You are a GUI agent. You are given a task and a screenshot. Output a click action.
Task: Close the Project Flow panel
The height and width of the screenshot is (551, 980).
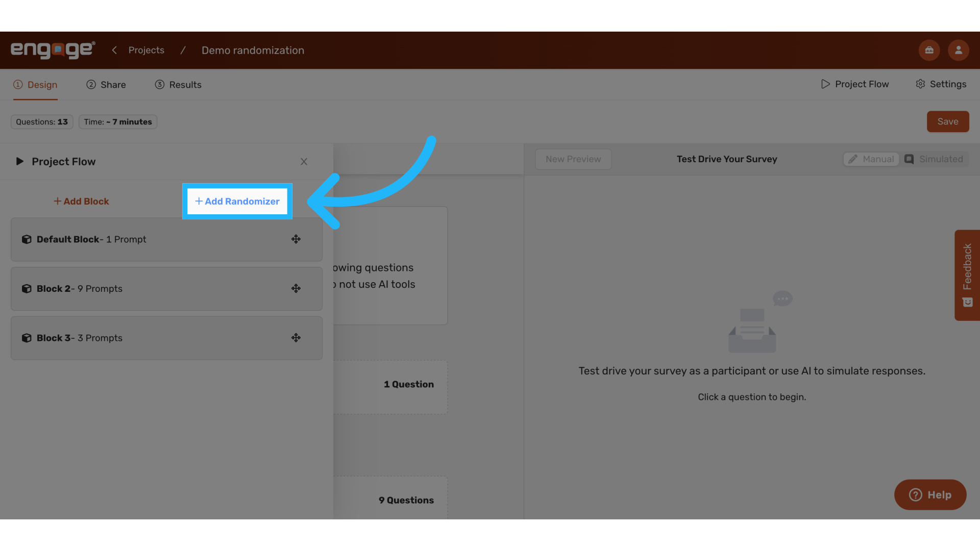tap(304, 162)
